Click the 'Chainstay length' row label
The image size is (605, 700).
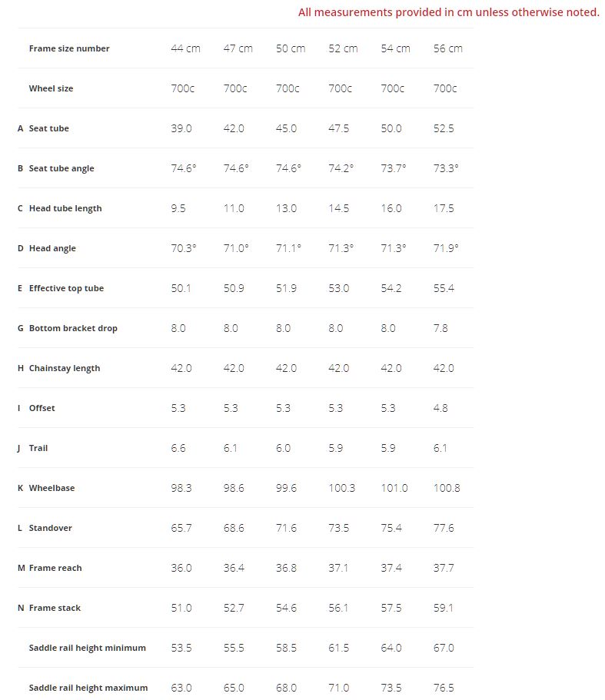[x=65, y=368]
